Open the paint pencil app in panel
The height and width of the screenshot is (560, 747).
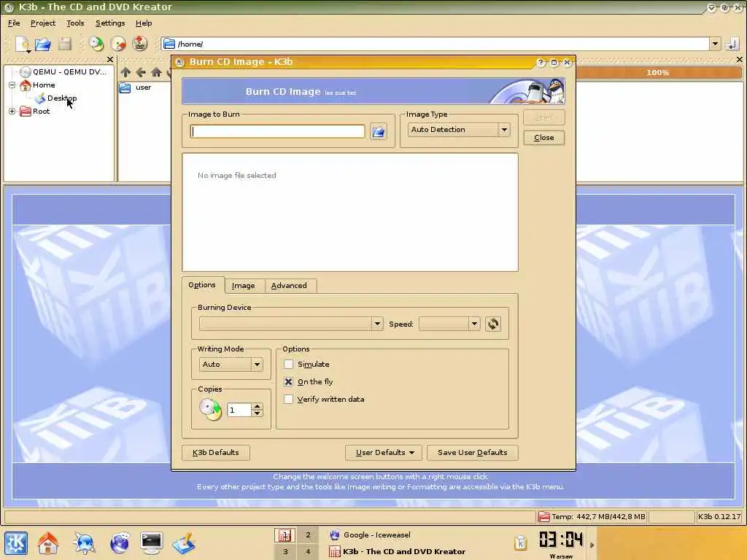(184, 543)
